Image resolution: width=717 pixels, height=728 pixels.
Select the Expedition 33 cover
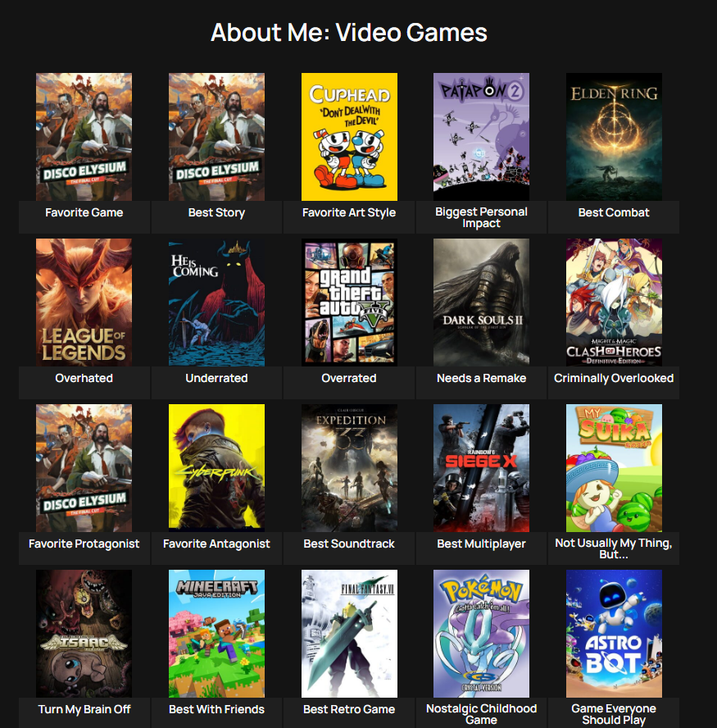tap(349, 468)
